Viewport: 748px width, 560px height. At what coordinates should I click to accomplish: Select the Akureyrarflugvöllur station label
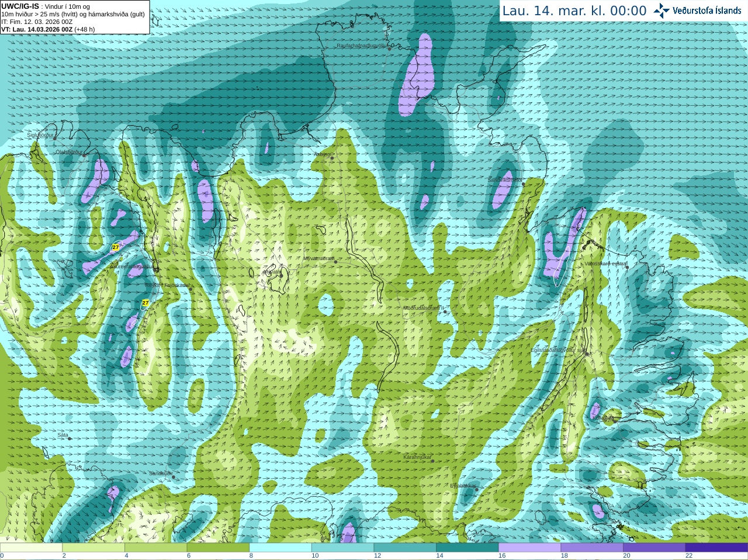131,267
